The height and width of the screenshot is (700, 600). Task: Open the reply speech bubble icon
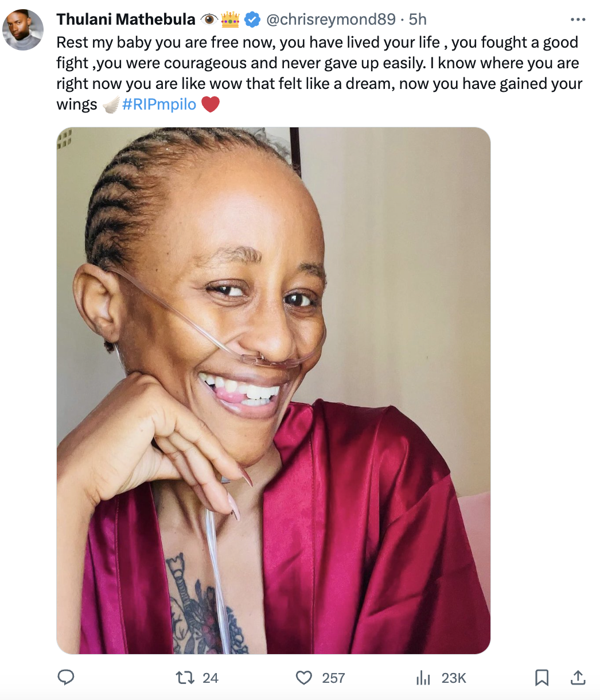(x=67, y=678)
